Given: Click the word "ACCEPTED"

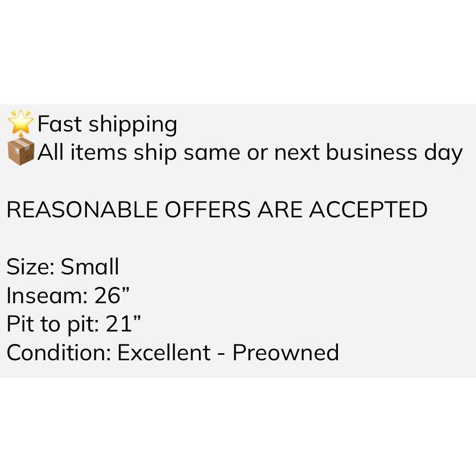Looking at the screenshot, I should coord(368,210).
